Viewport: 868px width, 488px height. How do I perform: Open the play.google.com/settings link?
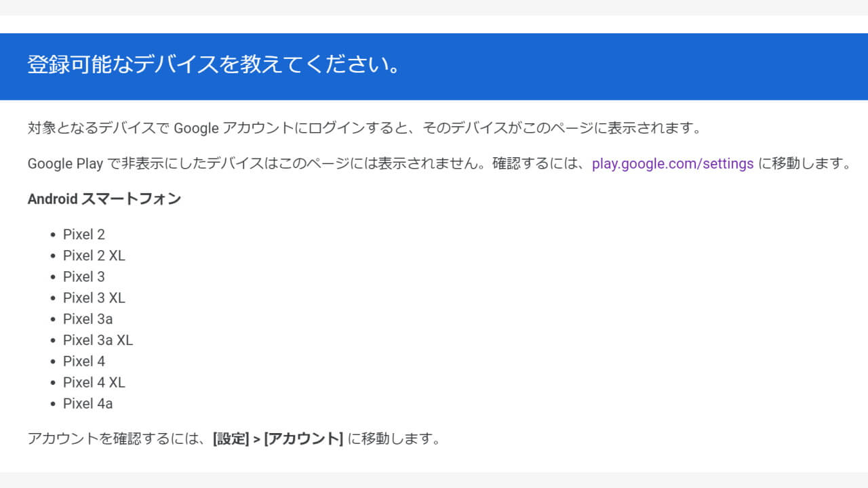672,163
